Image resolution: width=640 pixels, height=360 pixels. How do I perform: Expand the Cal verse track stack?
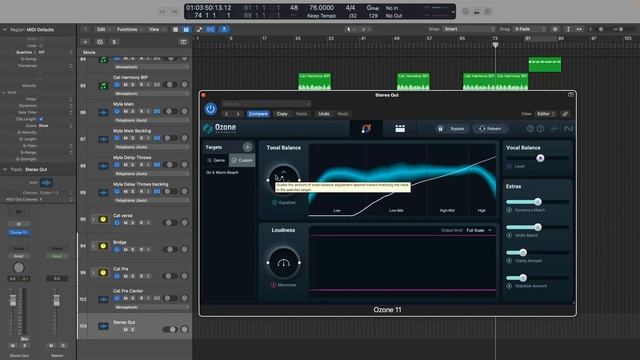click(93, 220)
